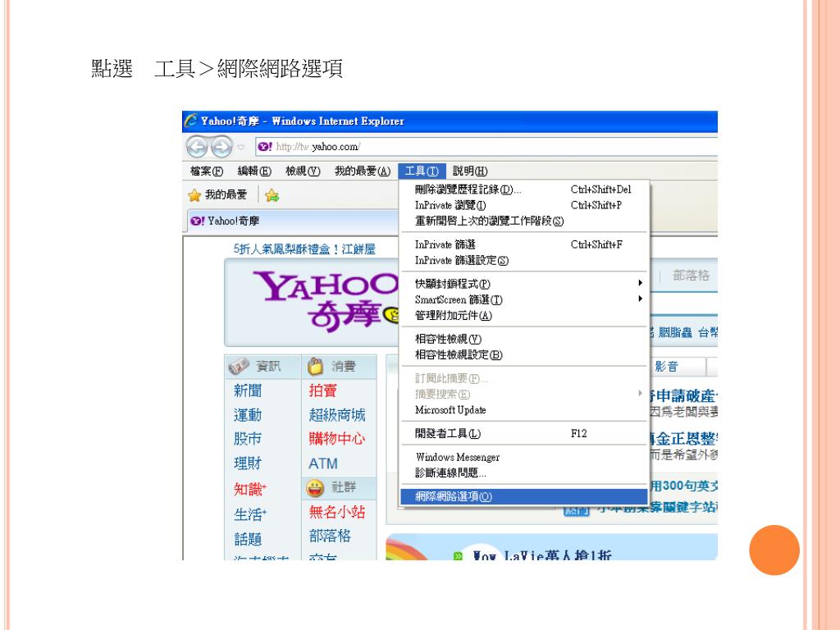Select 相容性檢視設定(B) menu entry
Image resolution: width=840 pixels, height=630 pixels.
(x=524, y=354)
